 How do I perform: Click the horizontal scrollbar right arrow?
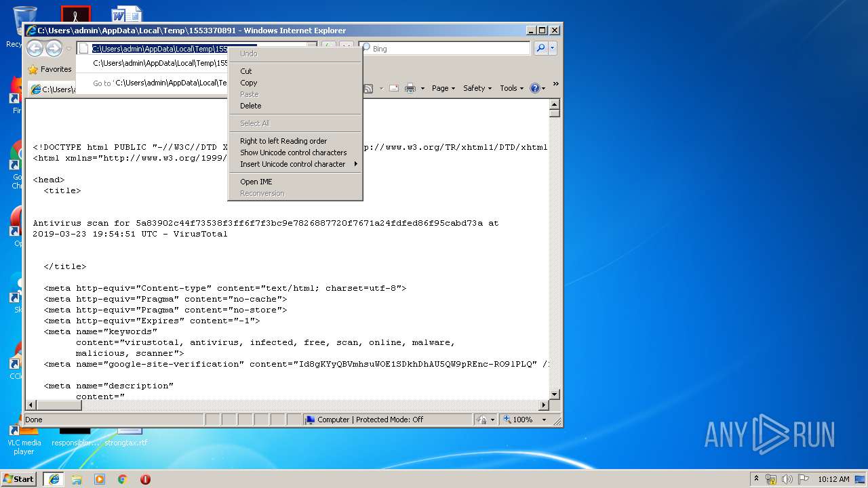[x=543, y=405]
